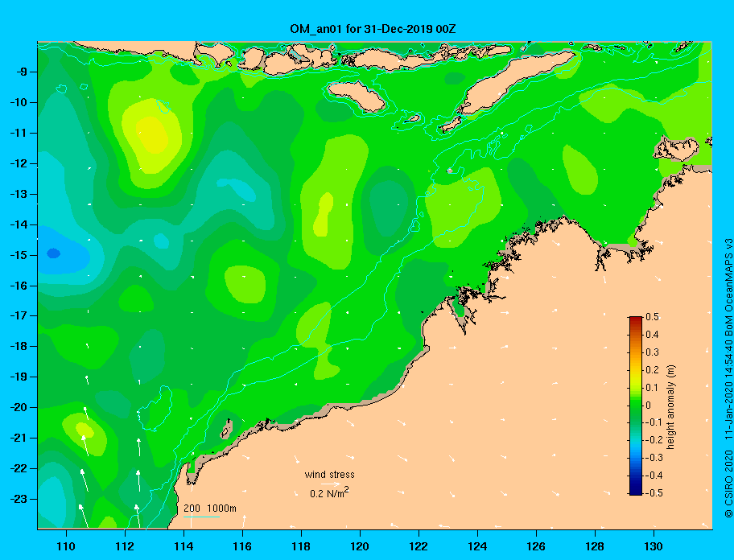Click latitude label -11 on the y-axis
This screenshot has height=560, width=734.
click(x=19, y=133)
